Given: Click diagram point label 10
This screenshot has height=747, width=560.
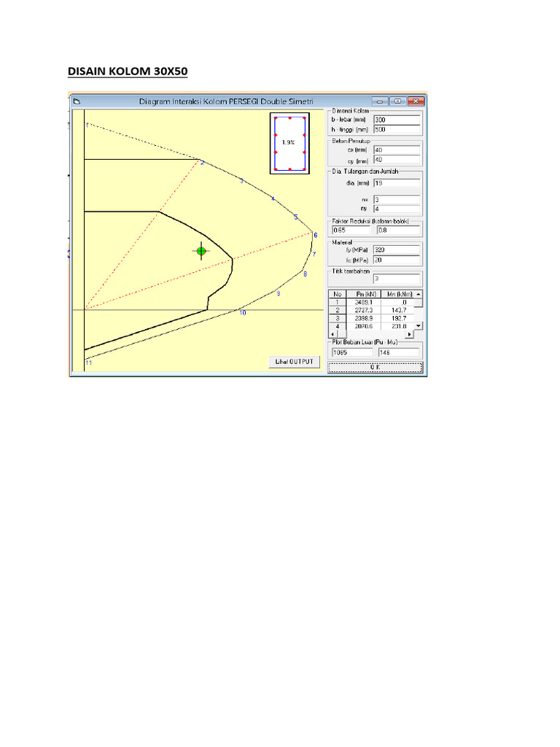Looking at the screenshot, I should tap(243, 312).
